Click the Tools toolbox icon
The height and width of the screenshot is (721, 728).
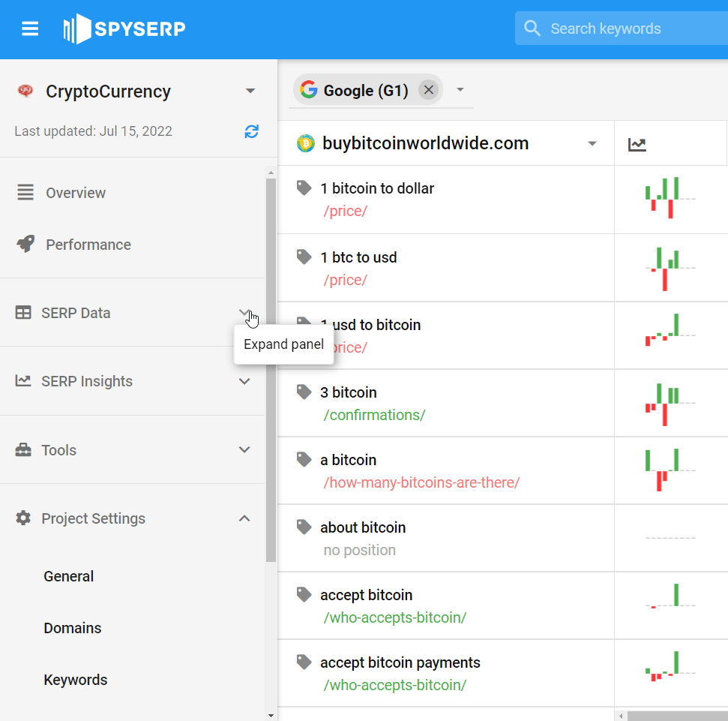point(23,449)
